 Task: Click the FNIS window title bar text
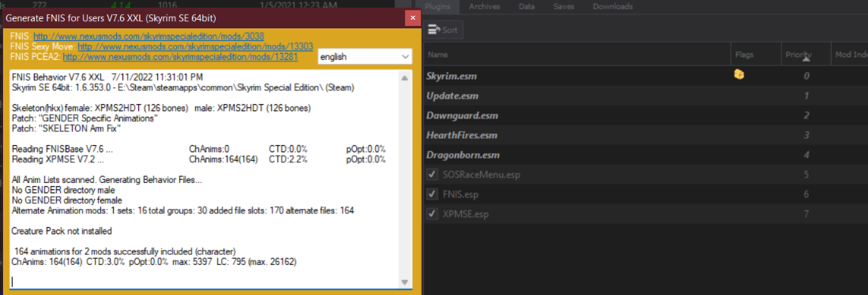[111, 18]
